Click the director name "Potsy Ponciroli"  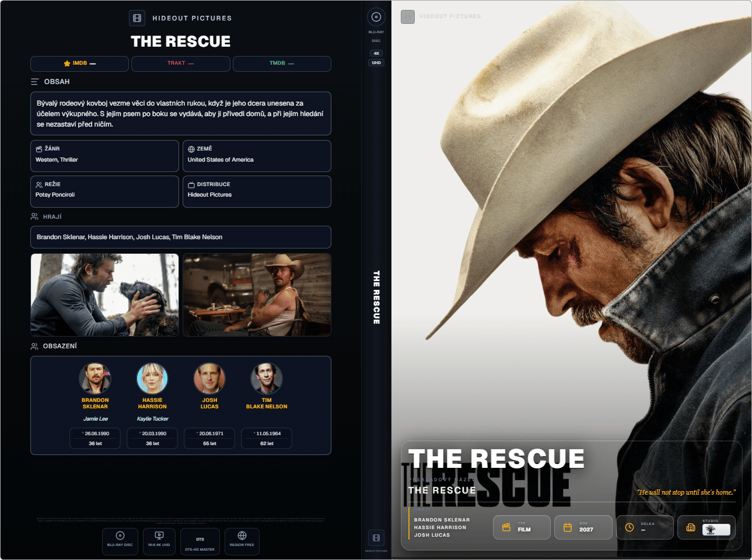coord(55,195)
